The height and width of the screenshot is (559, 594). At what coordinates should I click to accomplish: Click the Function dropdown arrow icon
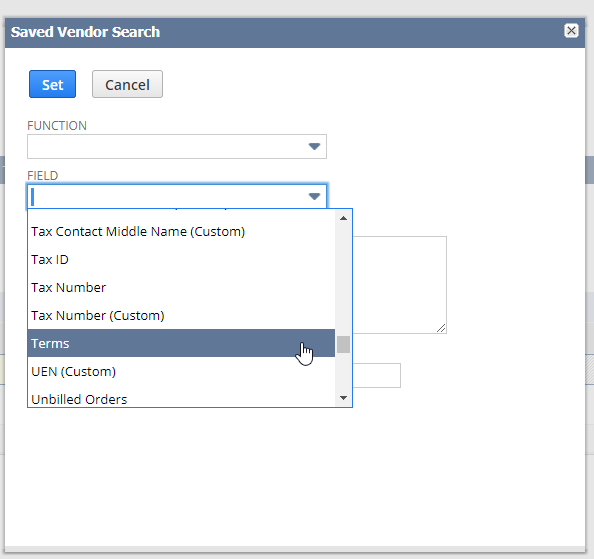point(314,146)
